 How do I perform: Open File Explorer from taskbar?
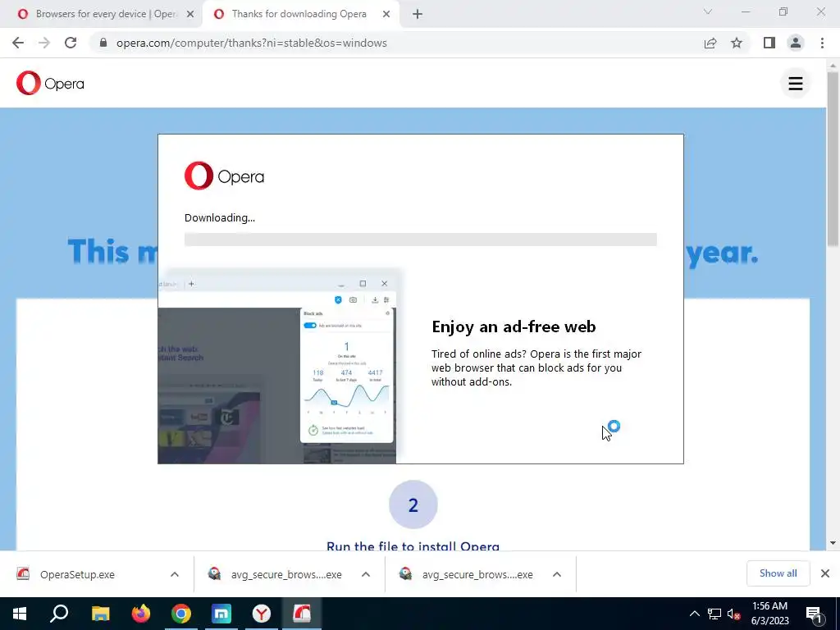100,614
